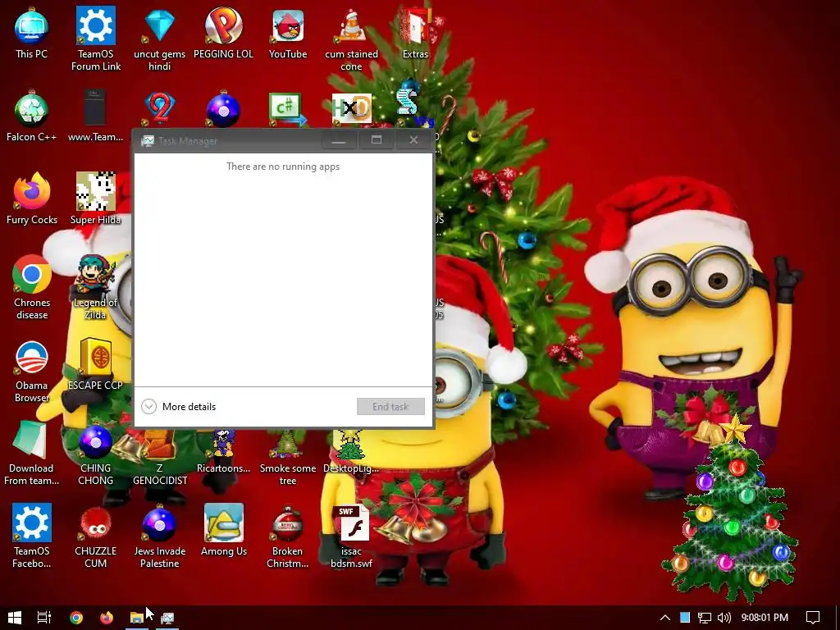Open the Obama Browser shortcut
840x630 pixels.
[32, 371]
